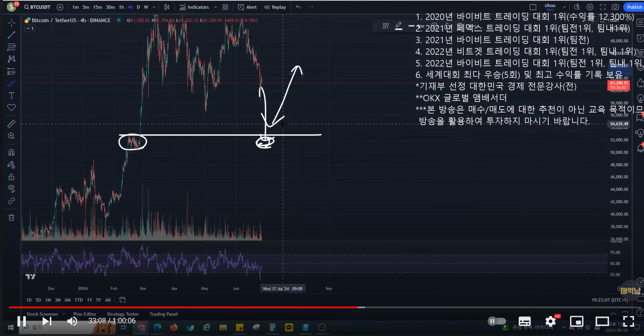The width and height of the screenshot is (644, 336).
Task: Select the trend line tool
Action: 11,35
